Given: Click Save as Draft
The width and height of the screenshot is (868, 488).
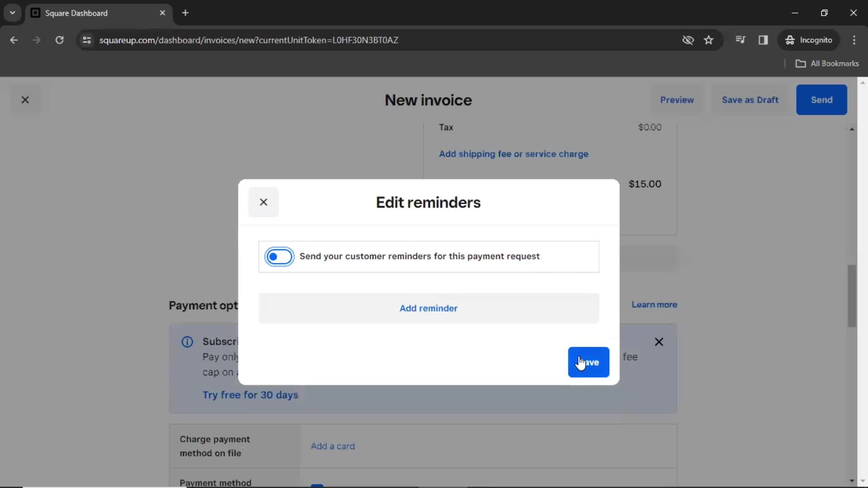Looking at the screenshot, I should (x=750, y=100).
